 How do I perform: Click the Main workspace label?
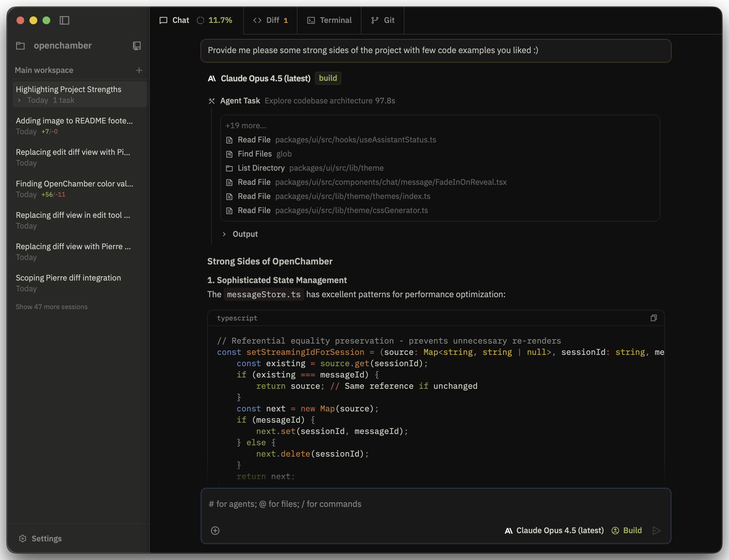44,70
